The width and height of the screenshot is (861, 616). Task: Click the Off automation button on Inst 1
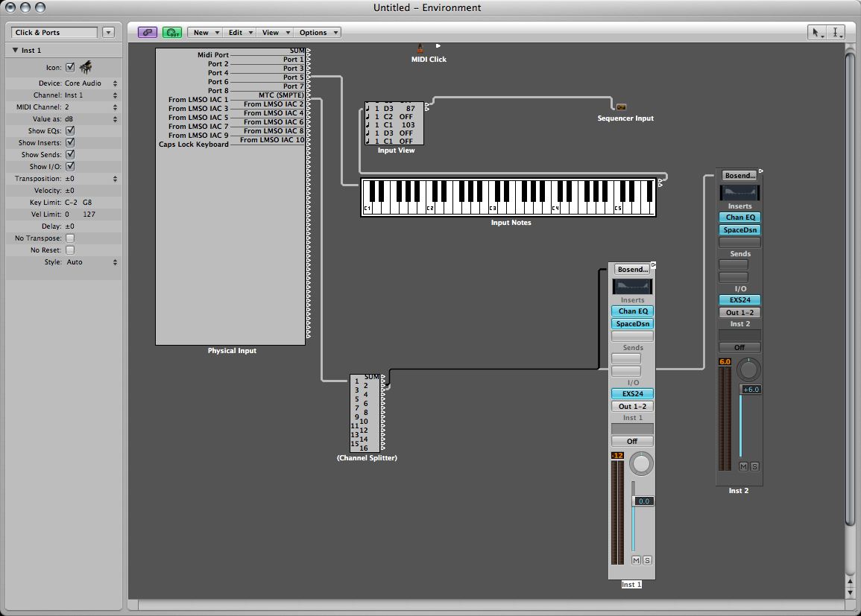pos(633,441)
